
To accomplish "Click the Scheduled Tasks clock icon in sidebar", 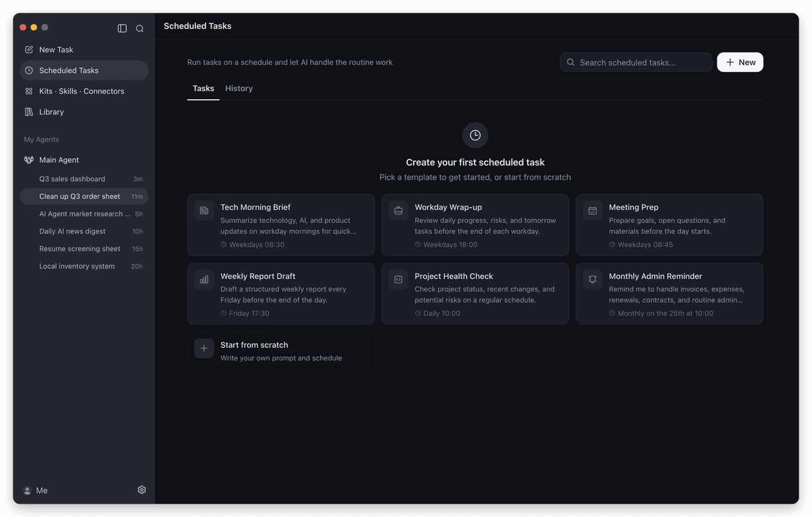I will pyautogui.click(x=29, y=71).
